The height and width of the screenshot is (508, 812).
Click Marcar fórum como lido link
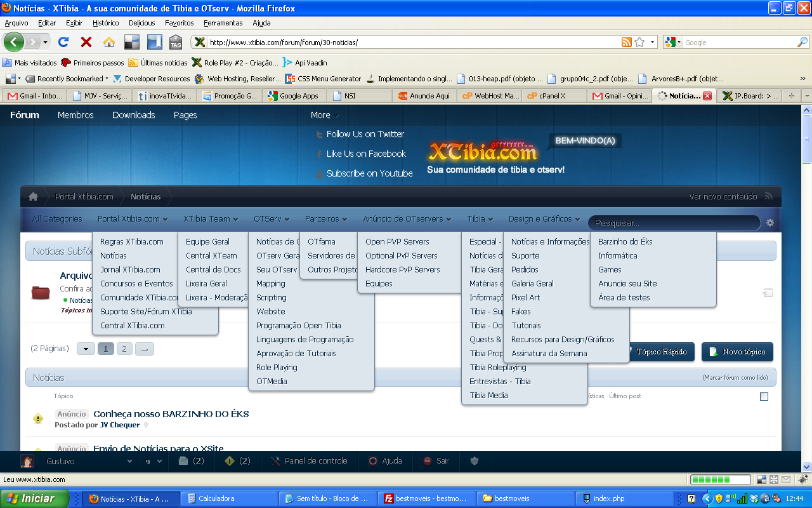coord(735,377)
